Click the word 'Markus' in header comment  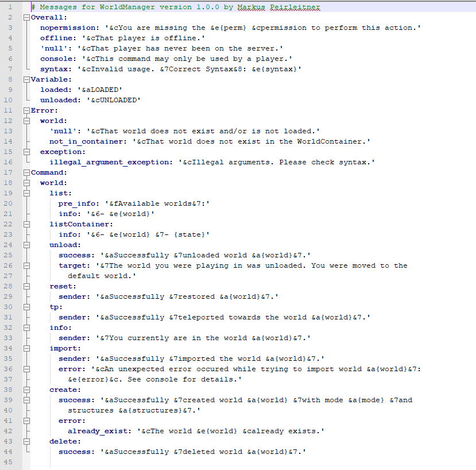[251, 7]
